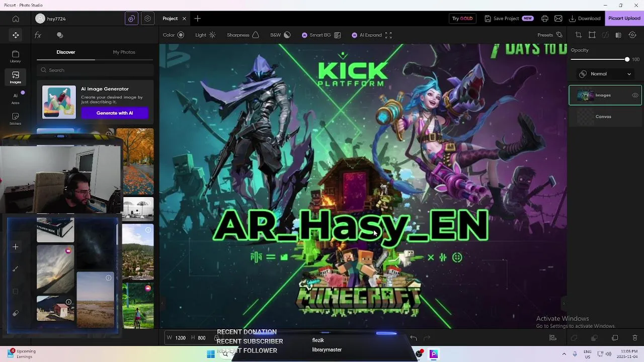Switch to the Discover tab
Image resolution: width=644 pixels, height=362 pixels.
coord(66,52)
